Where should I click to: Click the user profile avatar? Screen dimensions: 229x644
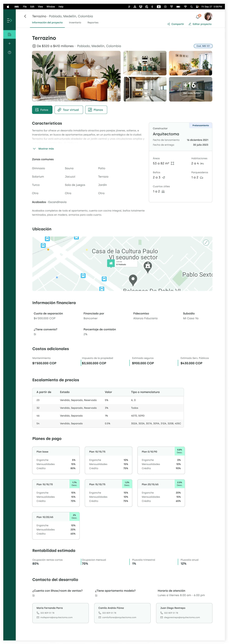pyautogui.click(x=208, y=16)
